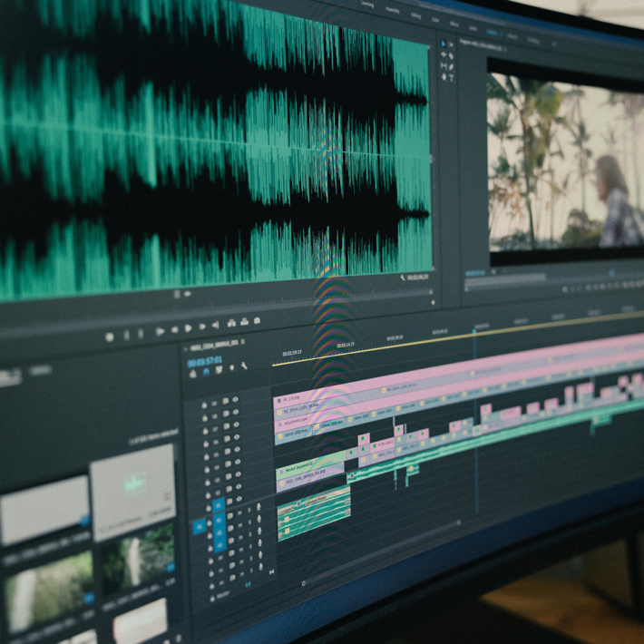The image size is (644, 644).
Task: Lock the Adjustment Layer track
Action: (205, 431)
